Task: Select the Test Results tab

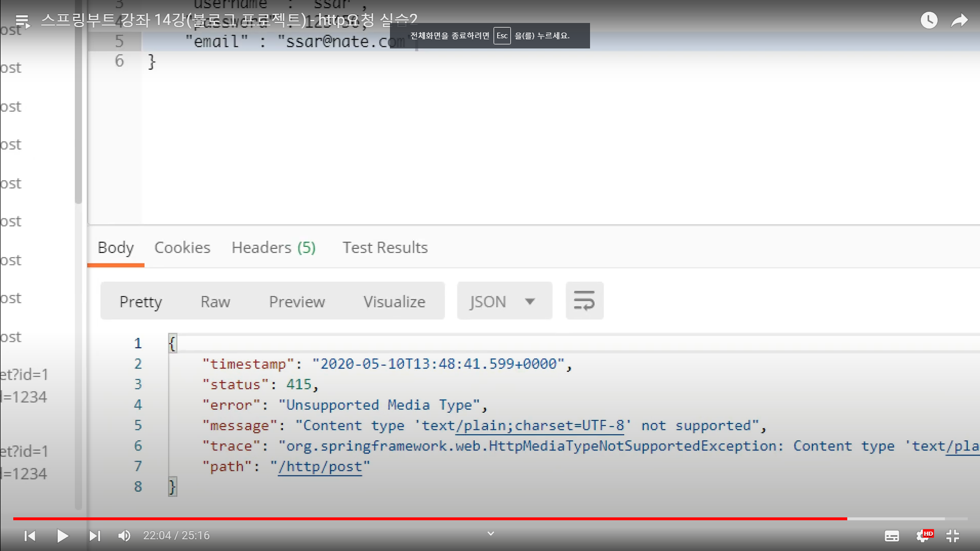Action: [x=385, y=247]
